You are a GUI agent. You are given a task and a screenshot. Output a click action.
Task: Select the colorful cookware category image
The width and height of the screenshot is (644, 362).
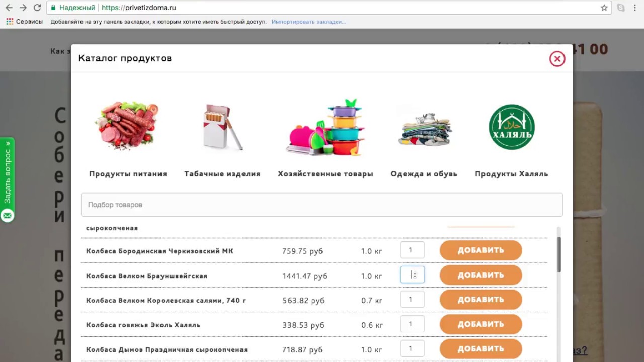pyautogui.click(x=326, y=127)
